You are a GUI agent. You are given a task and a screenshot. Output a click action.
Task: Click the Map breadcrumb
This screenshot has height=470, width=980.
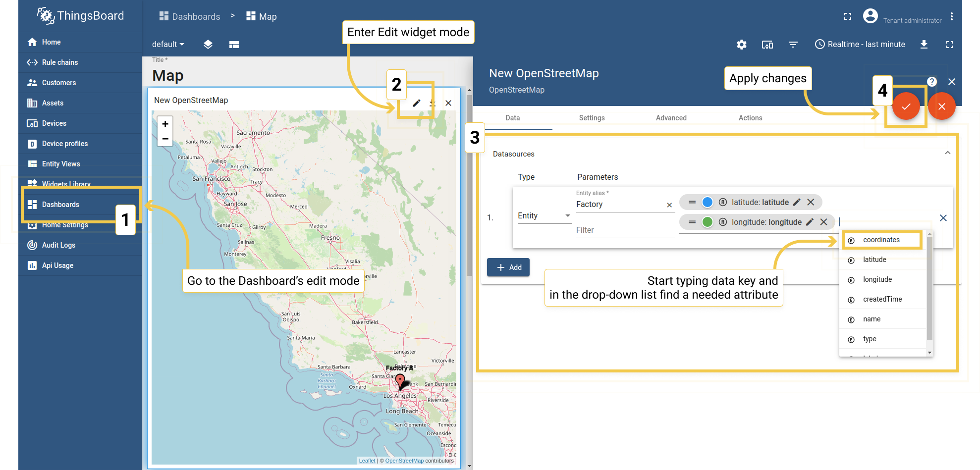(x=261, y=16)
